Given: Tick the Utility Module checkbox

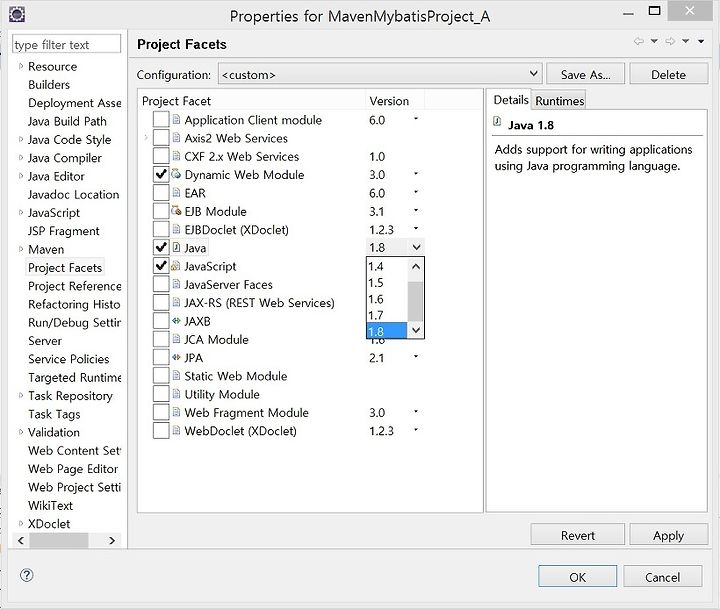Looking at the screenshot, I should (161, 394).
